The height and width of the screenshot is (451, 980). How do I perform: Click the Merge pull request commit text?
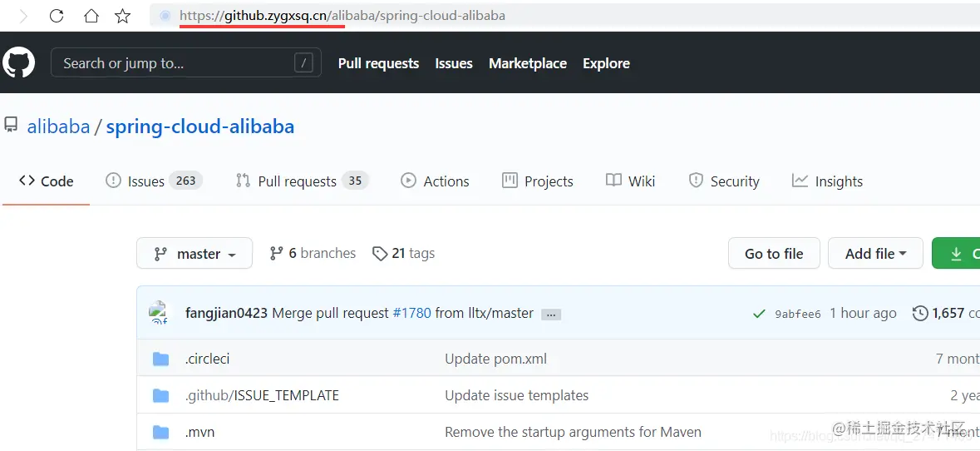331,314
